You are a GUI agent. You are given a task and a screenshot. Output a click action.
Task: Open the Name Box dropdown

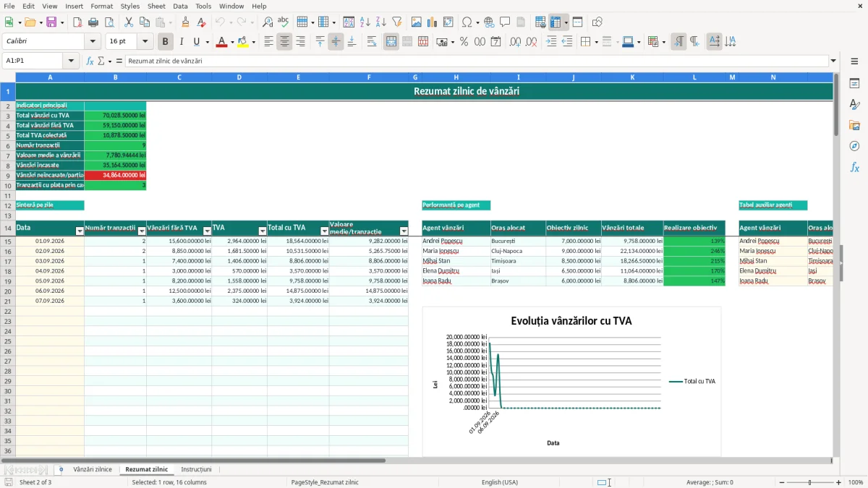click(72, 61)
